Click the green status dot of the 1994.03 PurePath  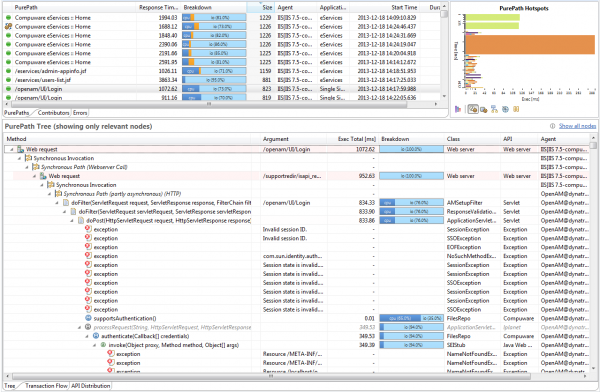[8, 18]
